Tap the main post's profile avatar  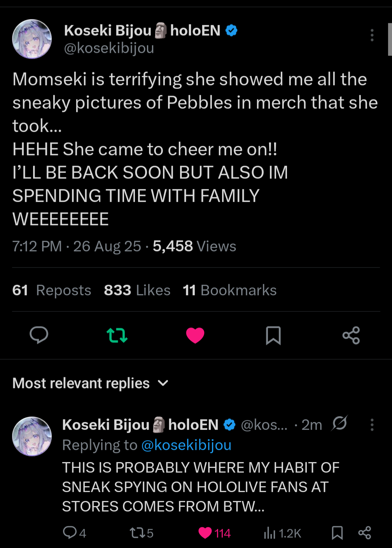pos(32,39)
